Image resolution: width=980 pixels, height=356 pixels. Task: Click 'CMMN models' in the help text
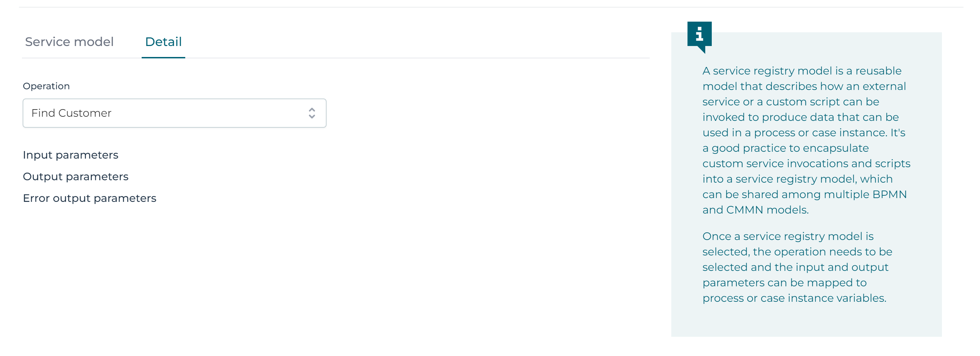click(x=767, y=210)
